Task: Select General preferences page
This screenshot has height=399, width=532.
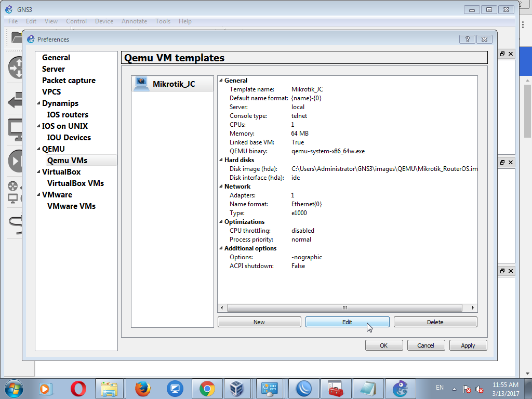Action: (56, 58)
